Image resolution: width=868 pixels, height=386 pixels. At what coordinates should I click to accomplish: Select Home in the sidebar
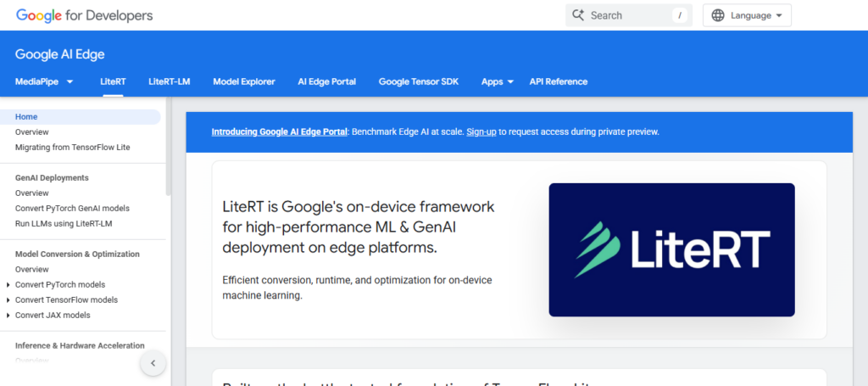click(81, 117)
